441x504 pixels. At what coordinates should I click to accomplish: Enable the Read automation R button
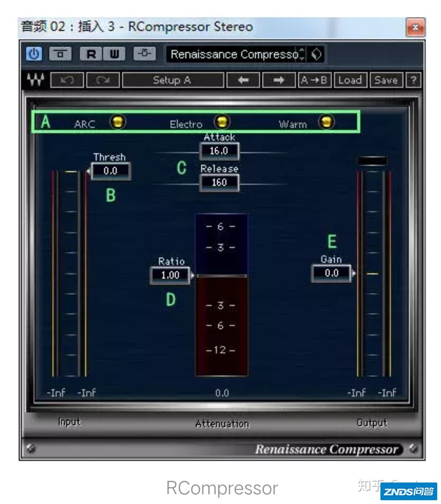point(91,53)
